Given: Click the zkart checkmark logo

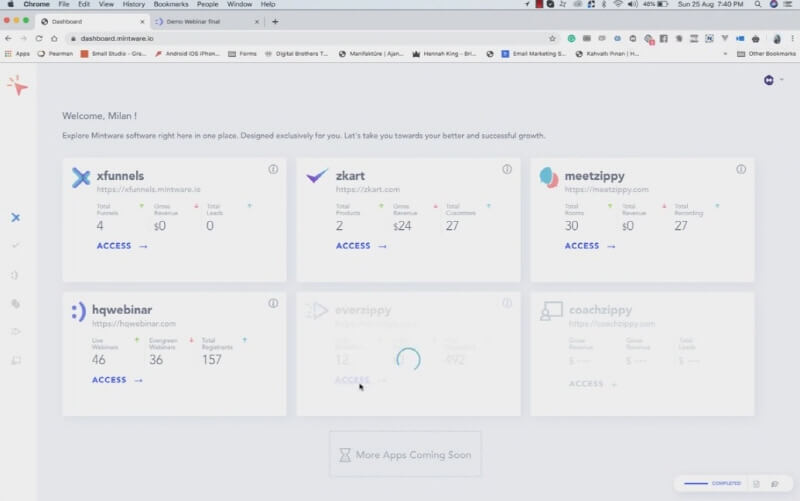Looking at the screenshot, I should 316,177.
